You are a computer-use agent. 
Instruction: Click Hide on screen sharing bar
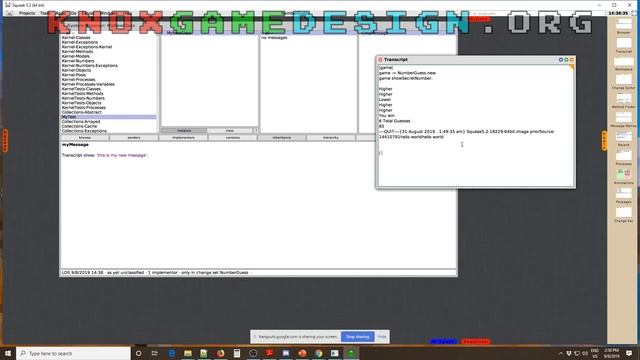[x=382, y=337]
